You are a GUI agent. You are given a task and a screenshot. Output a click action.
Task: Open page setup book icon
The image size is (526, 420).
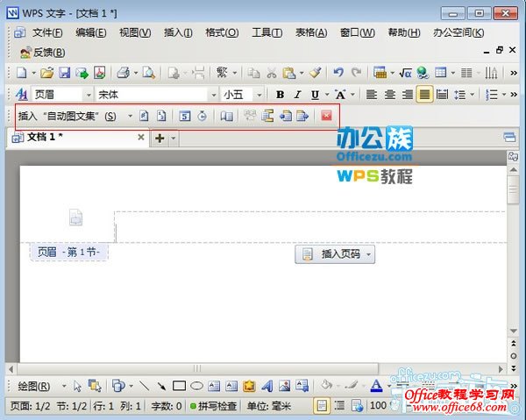click(x=227, y=117)
